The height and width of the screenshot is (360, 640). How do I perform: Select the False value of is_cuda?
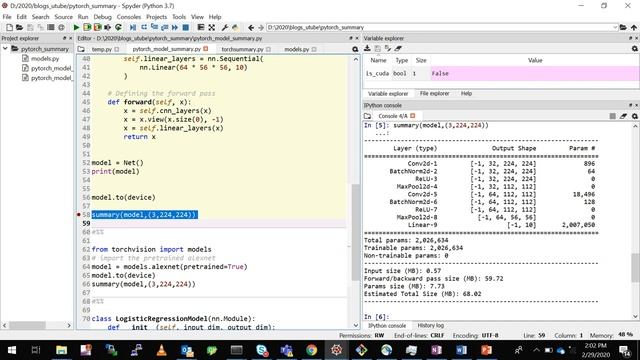pos(534,73)
